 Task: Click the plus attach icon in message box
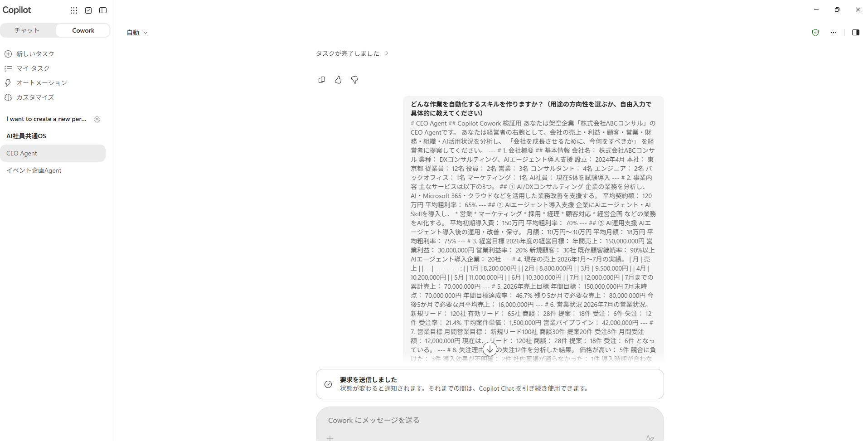pyautogui.click(x=330, y=438)
